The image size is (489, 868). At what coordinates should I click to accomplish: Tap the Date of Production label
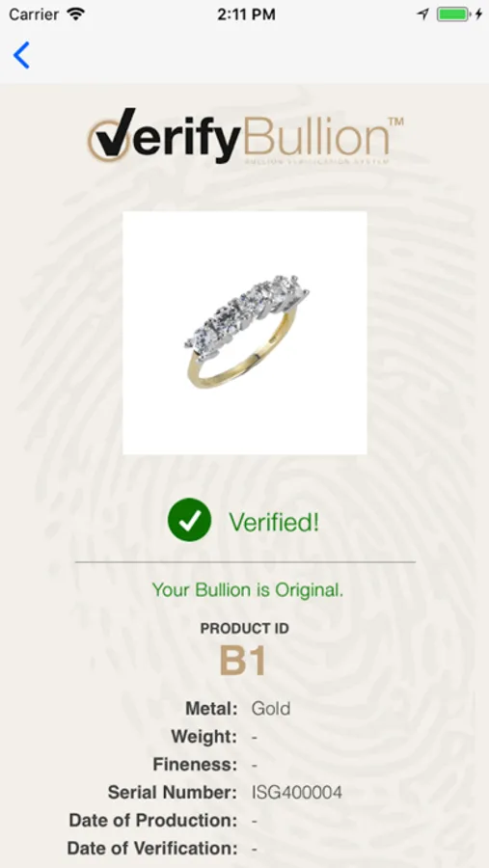(153, 820)
